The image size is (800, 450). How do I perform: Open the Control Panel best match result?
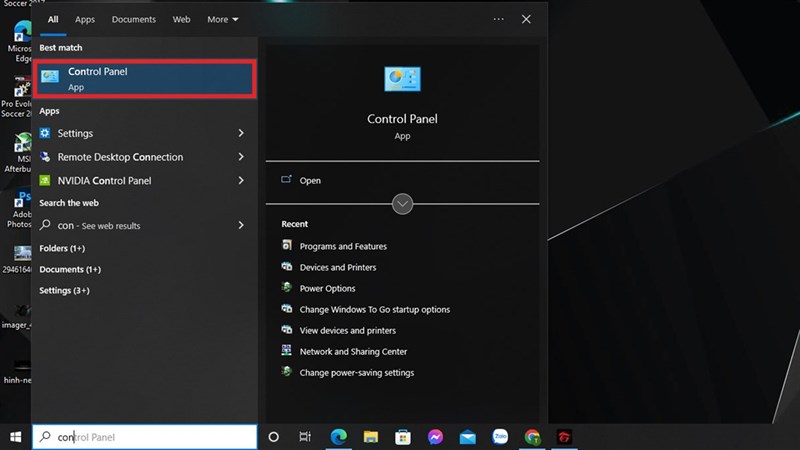145,79
